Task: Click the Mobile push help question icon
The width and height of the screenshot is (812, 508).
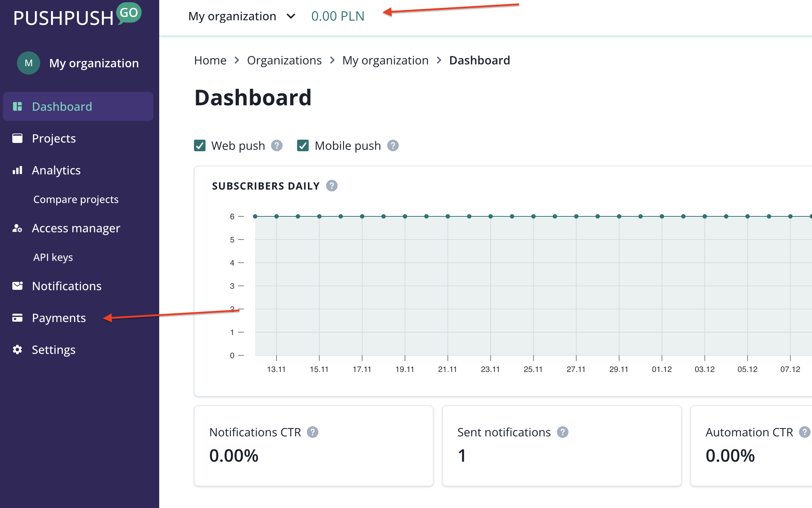Action: pyautogui.click(x=393, y=146)
